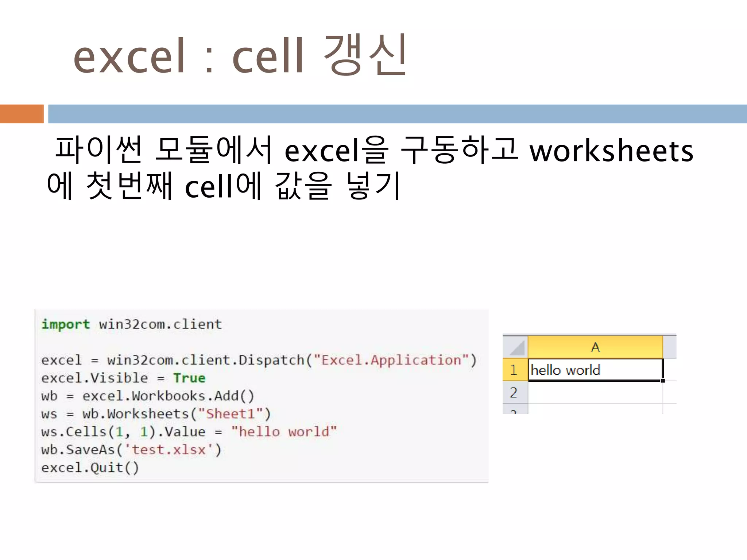
Task: Click the fill handle on cell A1
Action: click(x=663, y=381)
